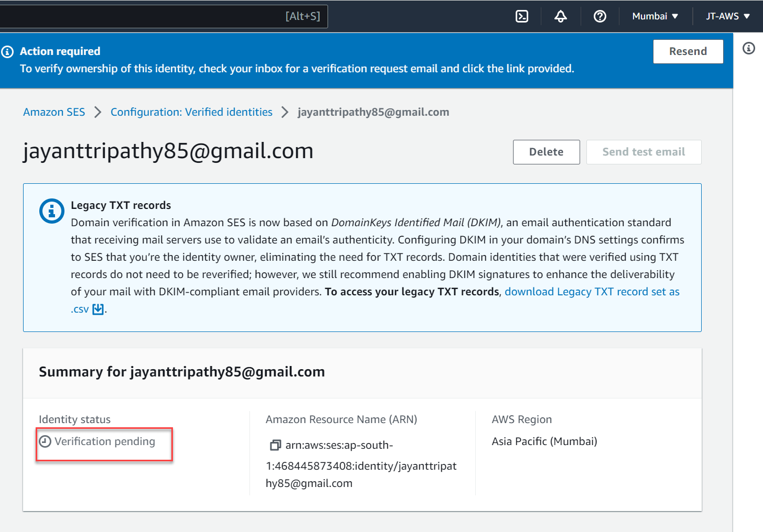763x532 pixels.
Task: Click the clock icon beside Verification pending
Action: pyautogui.click(x=46, y=441)
